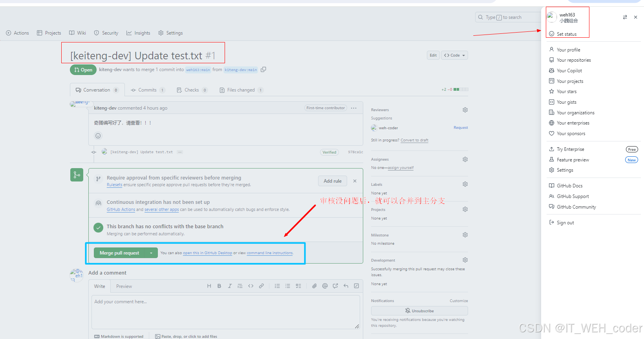Assign yourself to this pull request
This screenshot has width=644, height=339.
point(401,168)
